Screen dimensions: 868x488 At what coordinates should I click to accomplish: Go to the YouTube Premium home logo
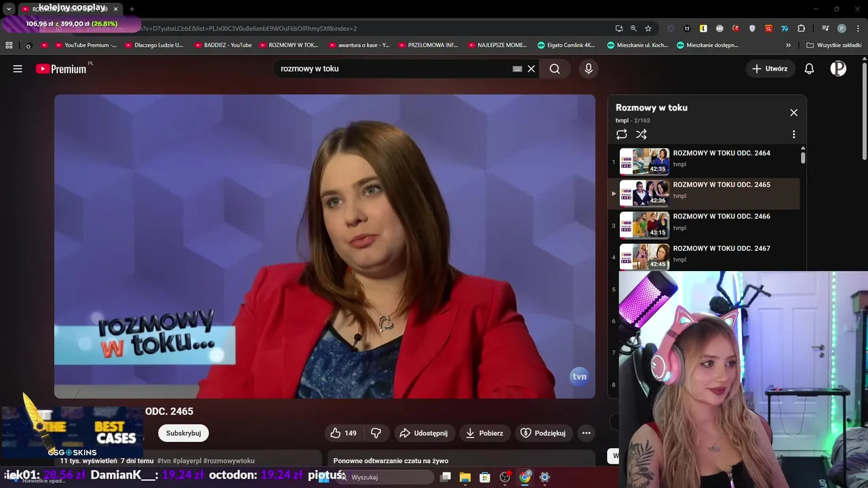pyautogui.click(x=61, y=68)
